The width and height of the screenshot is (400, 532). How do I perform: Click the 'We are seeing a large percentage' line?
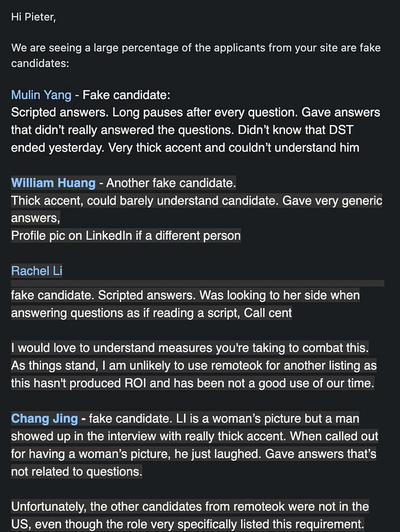pyautogui.click(x=196, y=48)
